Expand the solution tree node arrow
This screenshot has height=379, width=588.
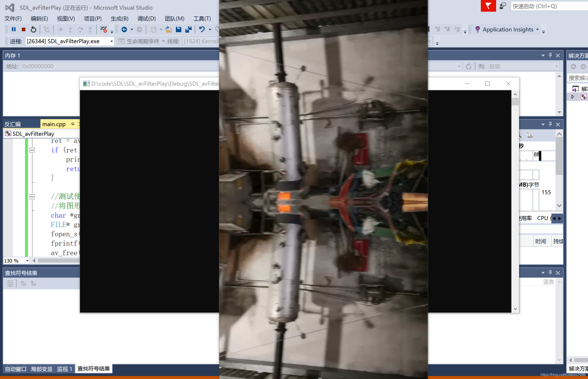pos(573,97)
